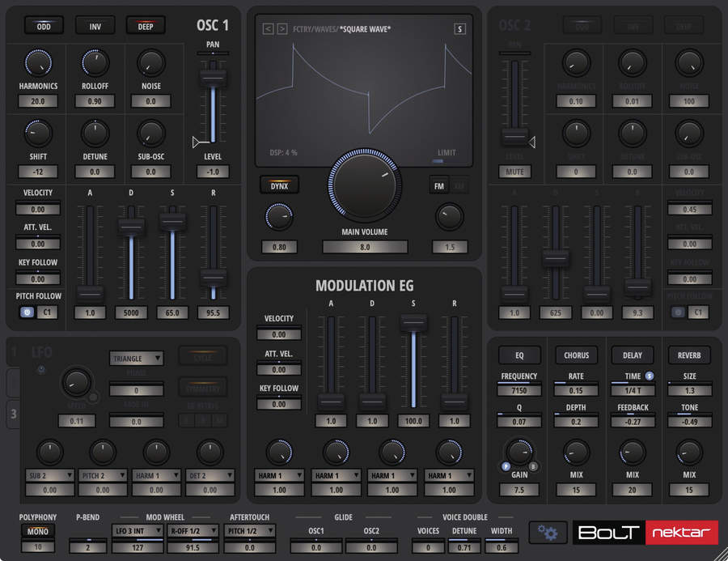Click the Delay Time value field 1/4 T

coord(633,390)
